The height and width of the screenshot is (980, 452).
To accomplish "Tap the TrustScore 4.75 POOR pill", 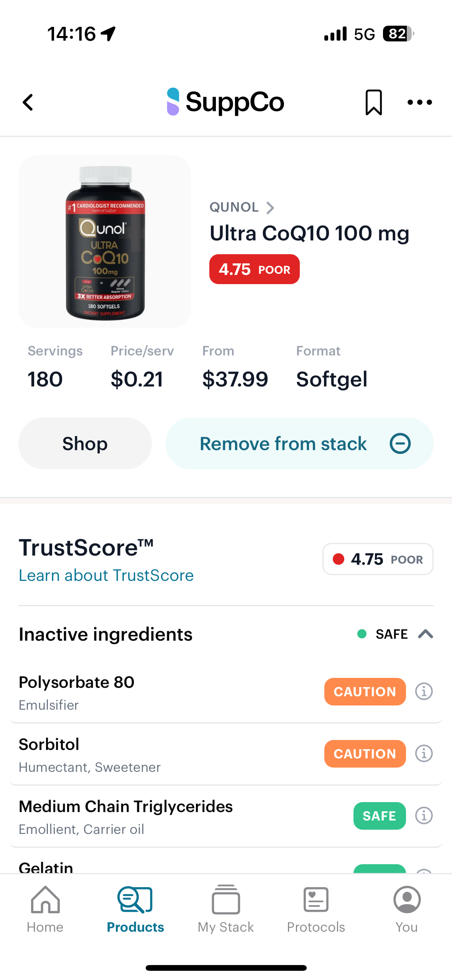I will 378,559.
